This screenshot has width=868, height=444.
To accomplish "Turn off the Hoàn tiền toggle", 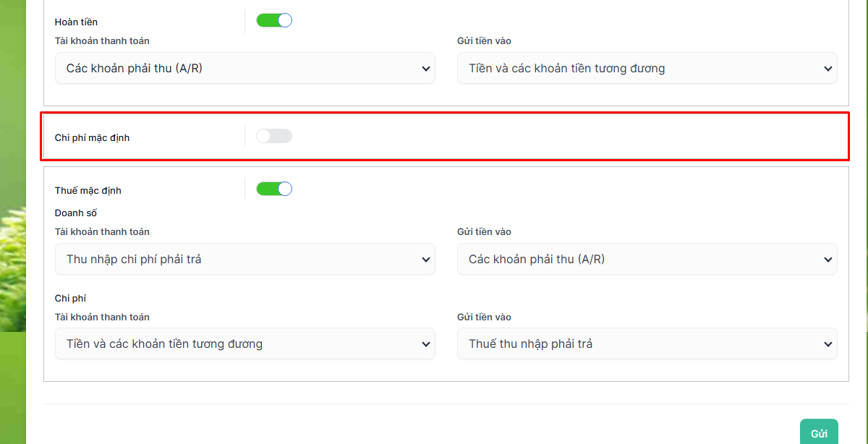I will point(274,20).
